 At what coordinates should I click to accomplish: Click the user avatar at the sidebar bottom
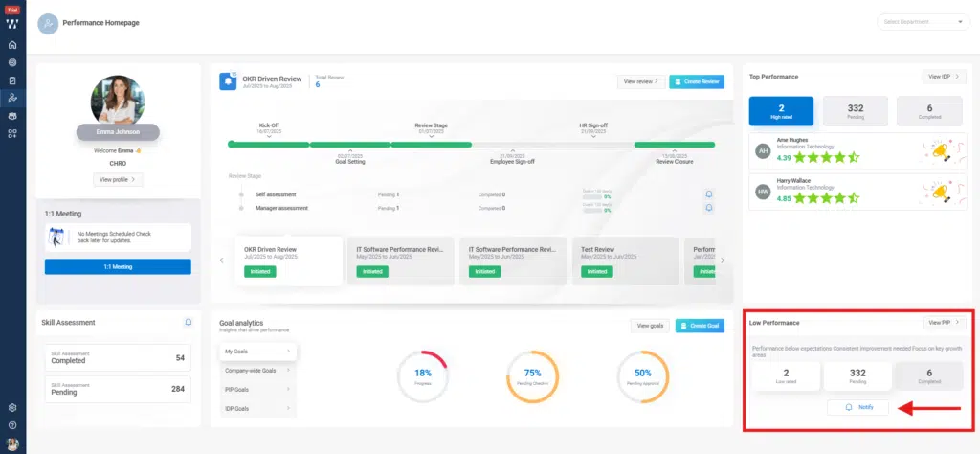click(x=12, y=444)
